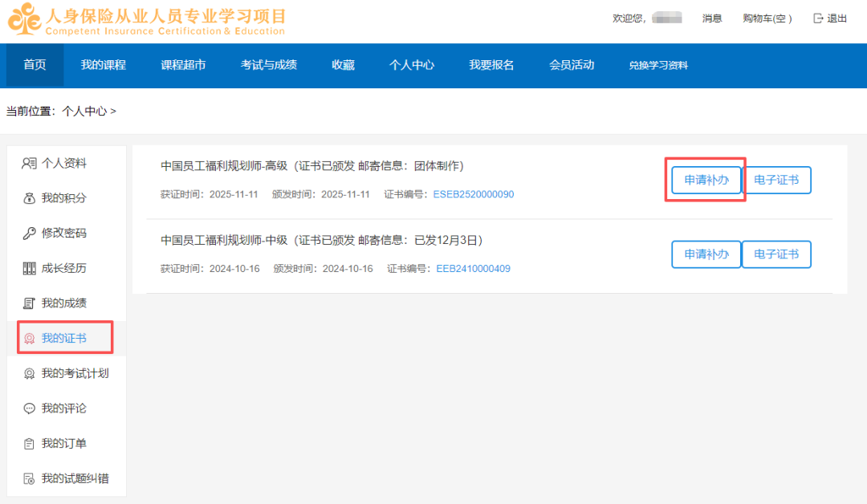Click the key icon for 修改密码
Screen dimensions: 867x504
click(x=30, y=234)
